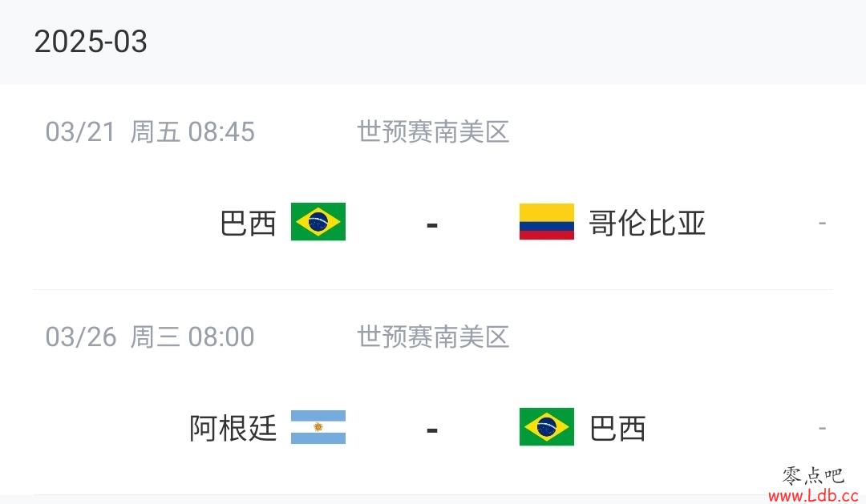866x504 pixels.
Task: Click the right-side dash on the Argentina–Brazil row
Action: (x=823, y=428)
